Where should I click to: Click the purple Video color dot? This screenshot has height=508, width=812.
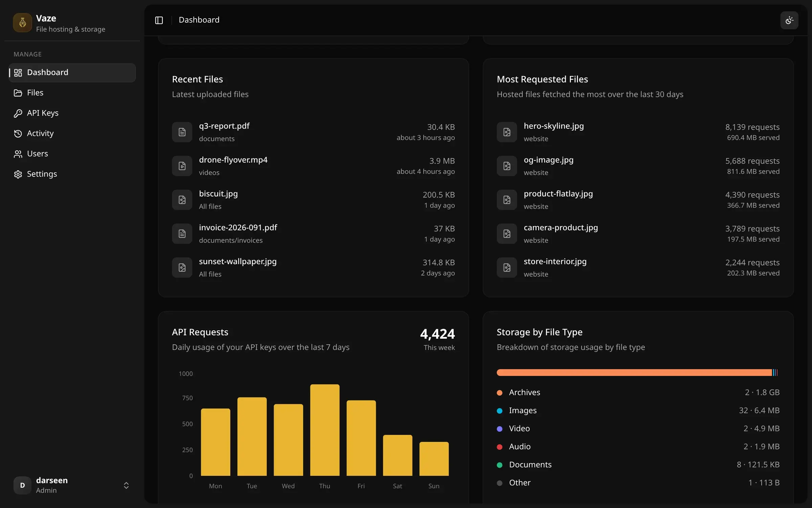pyautogui.click(x=499, y=429)
